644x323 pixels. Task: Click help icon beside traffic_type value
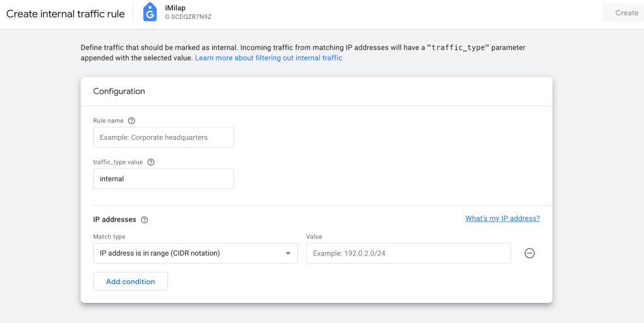tap(151, 162)
